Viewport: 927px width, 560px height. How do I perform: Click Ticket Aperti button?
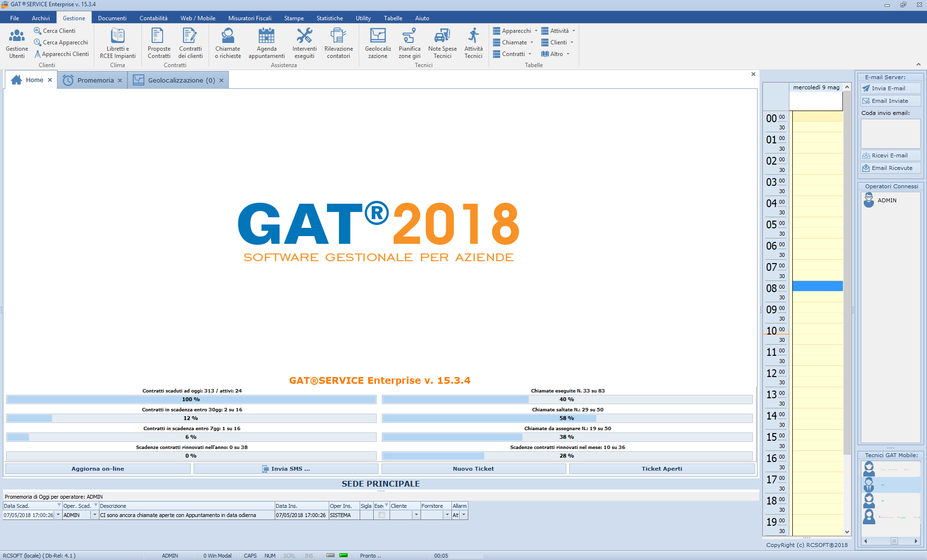pyautogui.click(x=662, y=469)
